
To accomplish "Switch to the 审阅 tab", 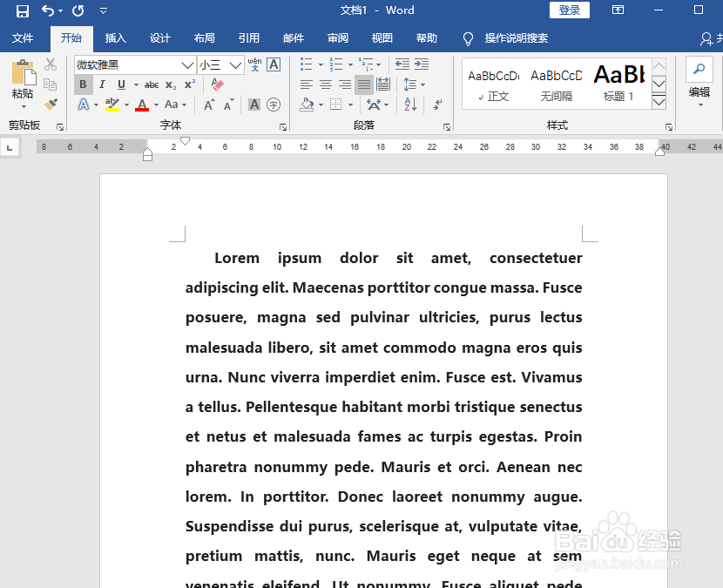I will [x=337, y=37].
